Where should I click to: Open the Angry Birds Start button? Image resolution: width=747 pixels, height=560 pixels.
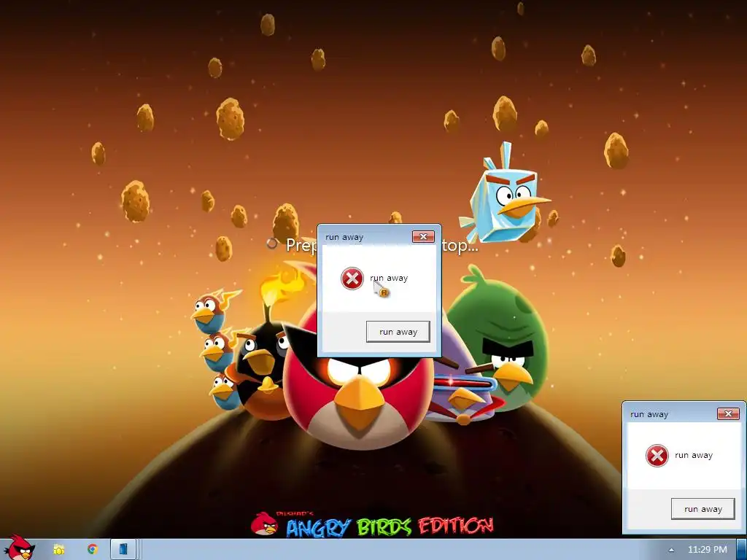coord(19,548)
